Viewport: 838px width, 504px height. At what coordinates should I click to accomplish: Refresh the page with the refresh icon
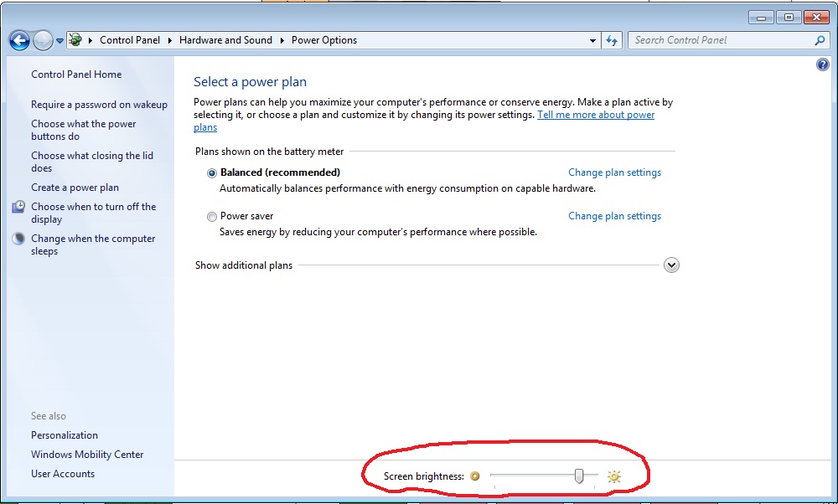(x=612, y=40)
